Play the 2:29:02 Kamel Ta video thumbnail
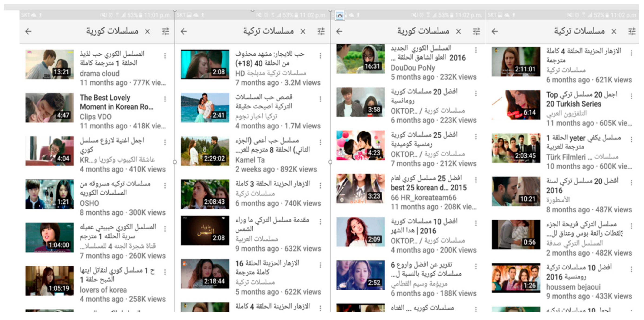Screen dimensions: 644x320 pos(205,151)
